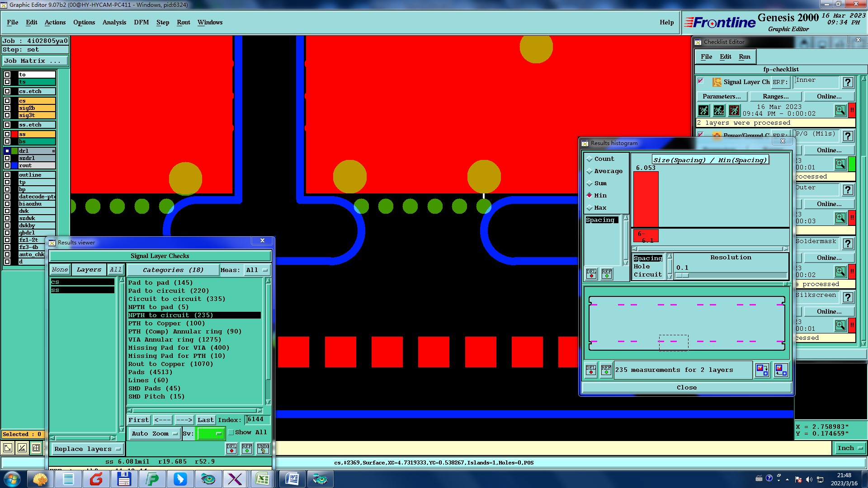Select 'Rout to Copper (1070)' category
The image size is (868, 488).
click(170, 364)
